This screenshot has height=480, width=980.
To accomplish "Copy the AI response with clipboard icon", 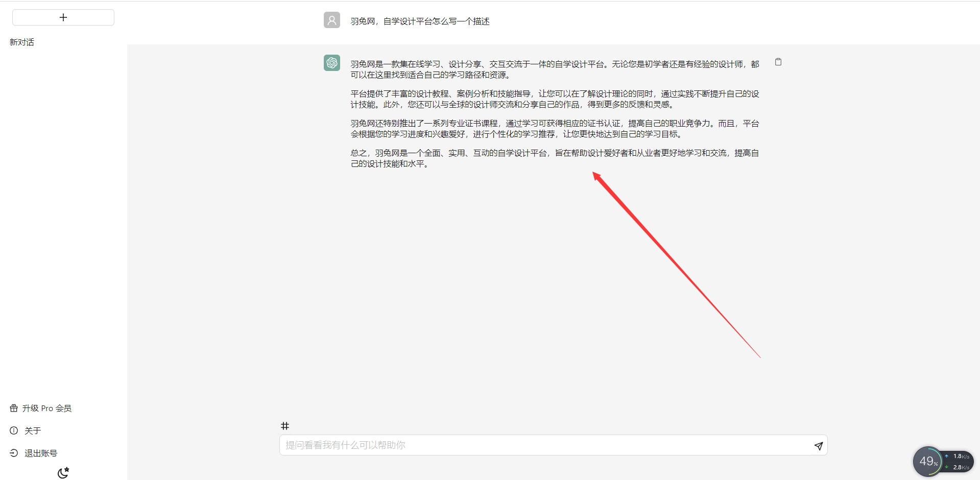I will coord(778,62).
